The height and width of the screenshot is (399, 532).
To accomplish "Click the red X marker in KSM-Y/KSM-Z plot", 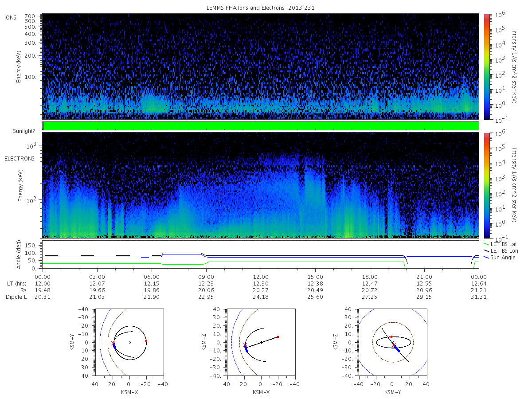I will coord(394,345).
